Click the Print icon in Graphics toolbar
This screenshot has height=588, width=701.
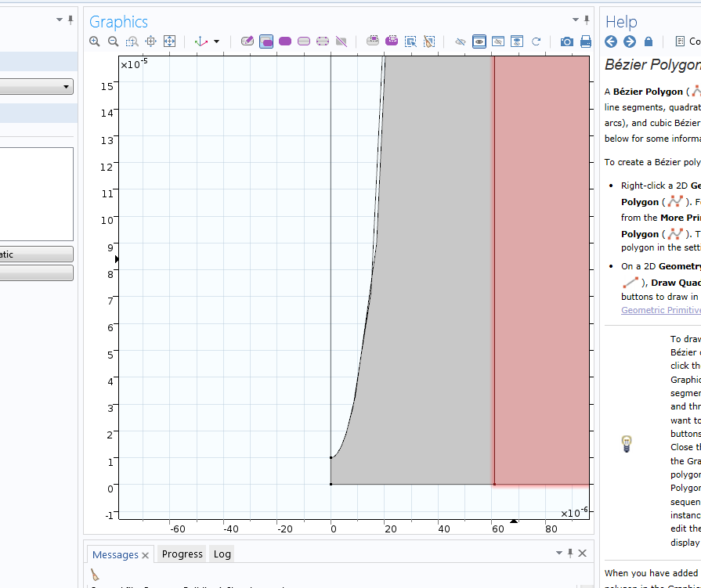coord(585,41)
